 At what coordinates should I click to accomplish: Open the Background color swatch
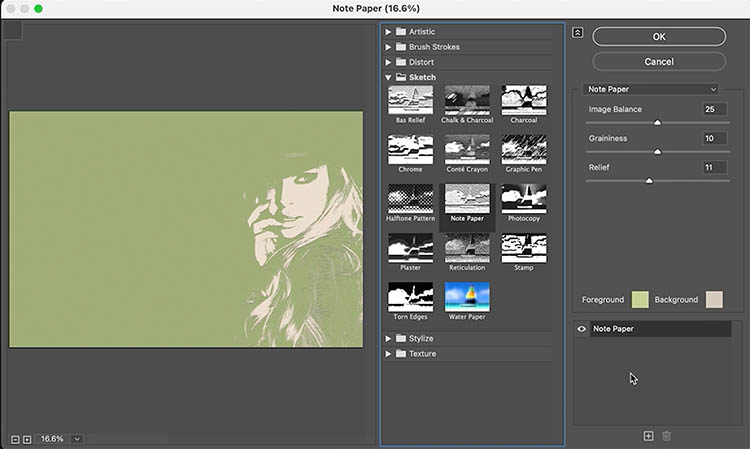pyautogui.click(x=714, y=300)
